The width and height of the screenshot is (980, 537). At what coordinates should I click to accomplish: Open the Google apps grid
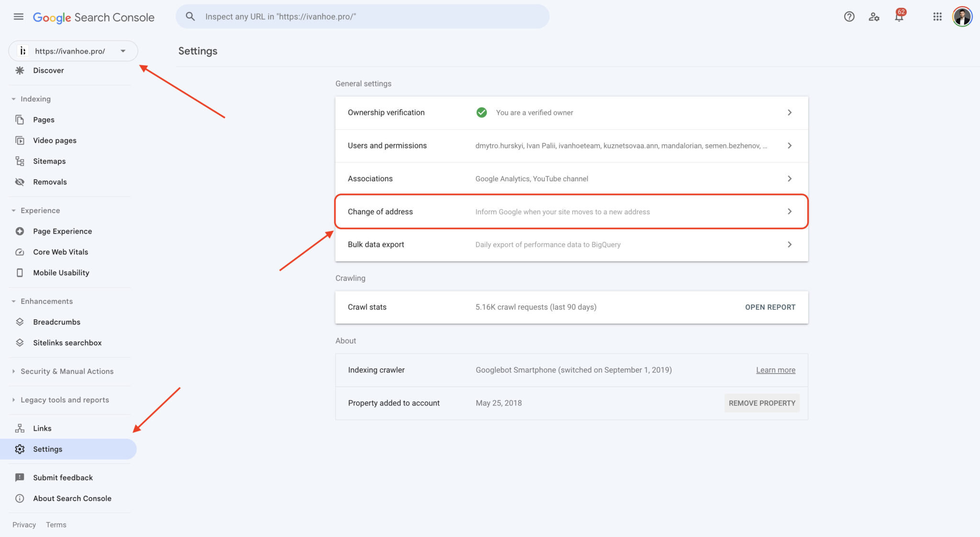point(937,16)
